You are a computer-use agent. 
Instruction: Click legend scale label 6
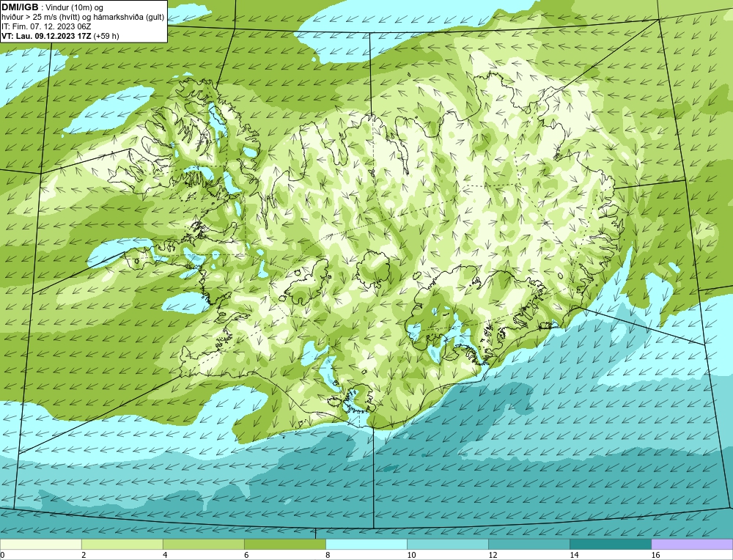(246, 555)
